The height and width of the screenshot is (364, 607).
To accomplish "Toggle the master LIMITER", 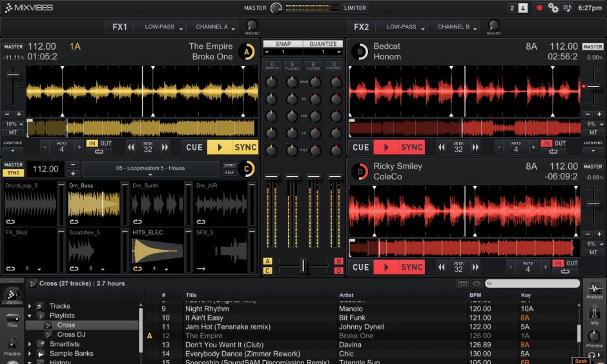I will click(355, 8).
